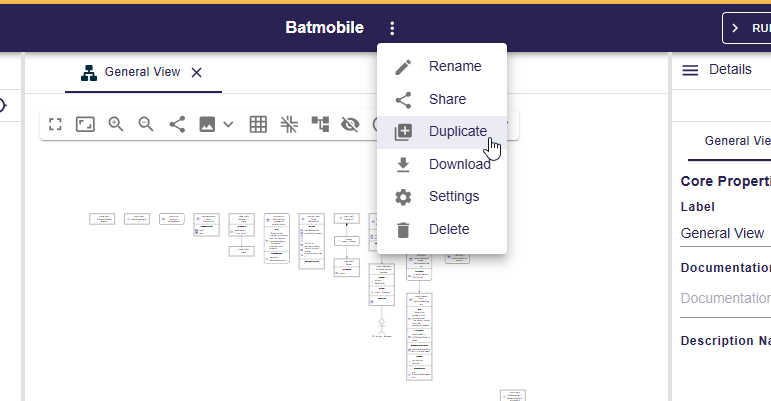The image size is (771, 401).
Task: Toggle the grid display icon
Action: point(258,124)
